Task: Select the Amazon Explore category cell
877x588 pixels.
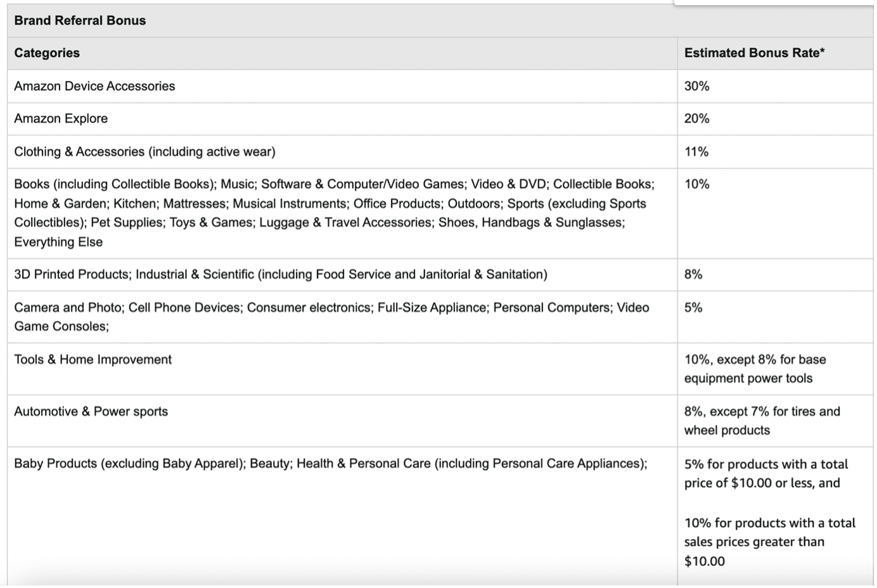Action: pyautogui.click(x=61, y=118)
